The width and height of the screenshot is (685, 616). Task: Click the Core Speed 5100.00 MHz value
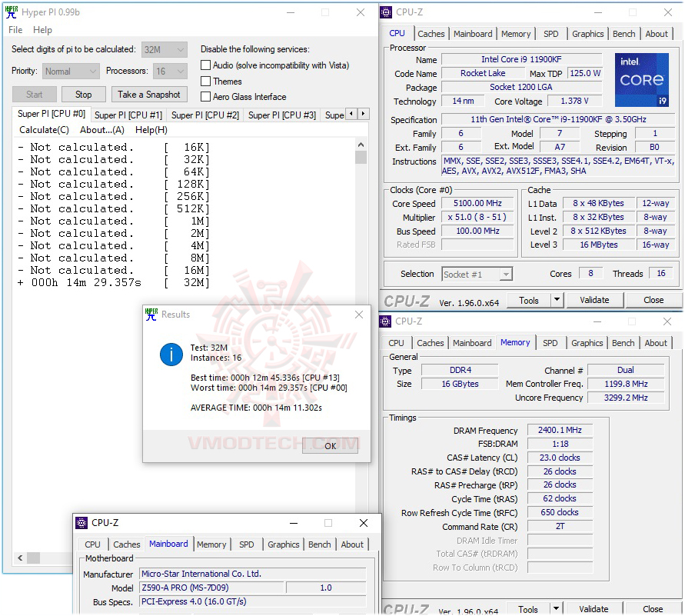coord(477,203)
